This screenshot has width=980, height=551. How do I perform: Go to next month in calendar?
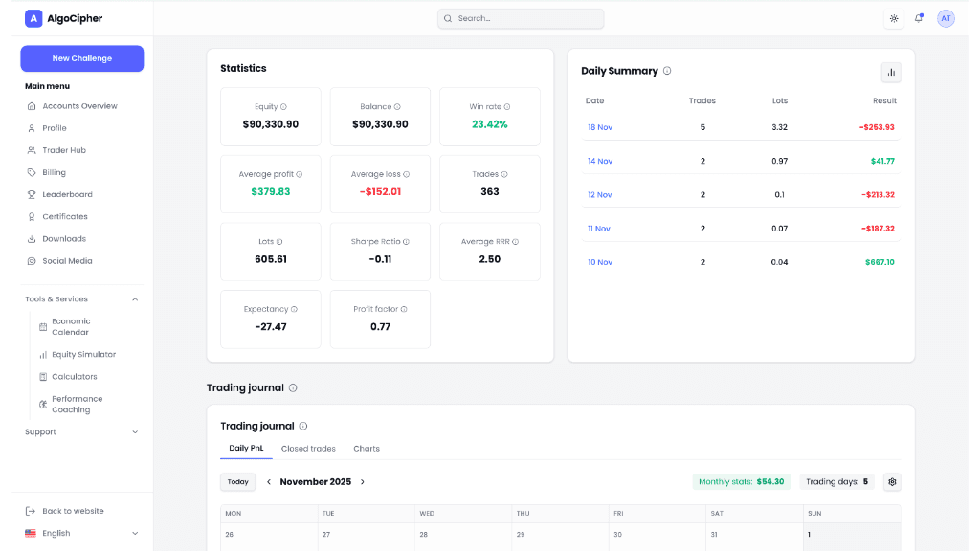coord(363,482)
